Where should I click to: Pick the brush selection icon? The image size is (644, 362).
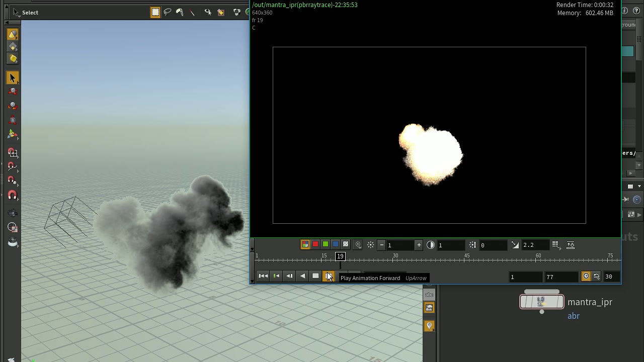[x=180, y=13]
